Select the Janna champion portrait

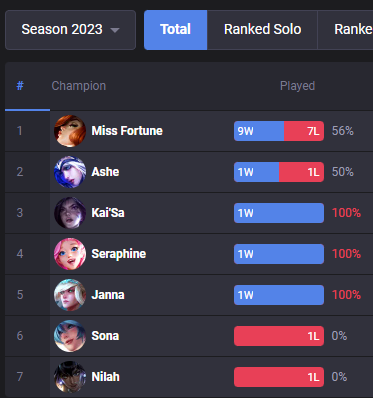[x=70, y=295]
